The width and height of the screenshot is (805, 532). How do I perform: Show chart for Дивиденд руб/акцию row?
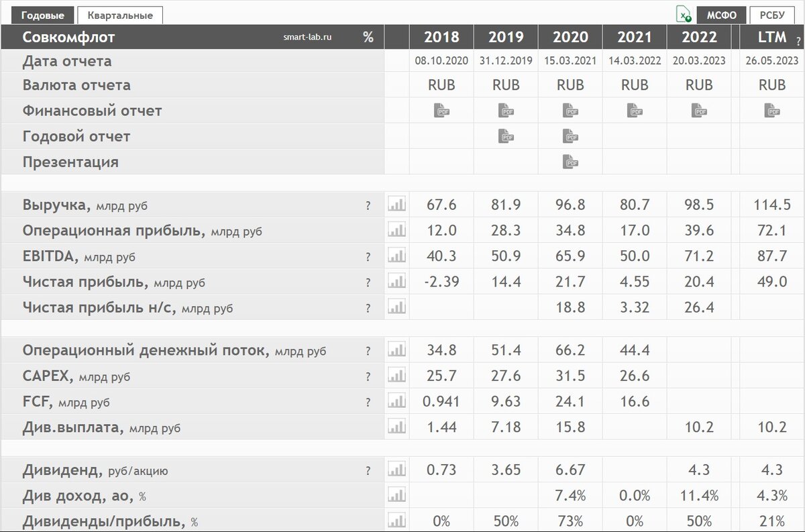coord(397,470)
